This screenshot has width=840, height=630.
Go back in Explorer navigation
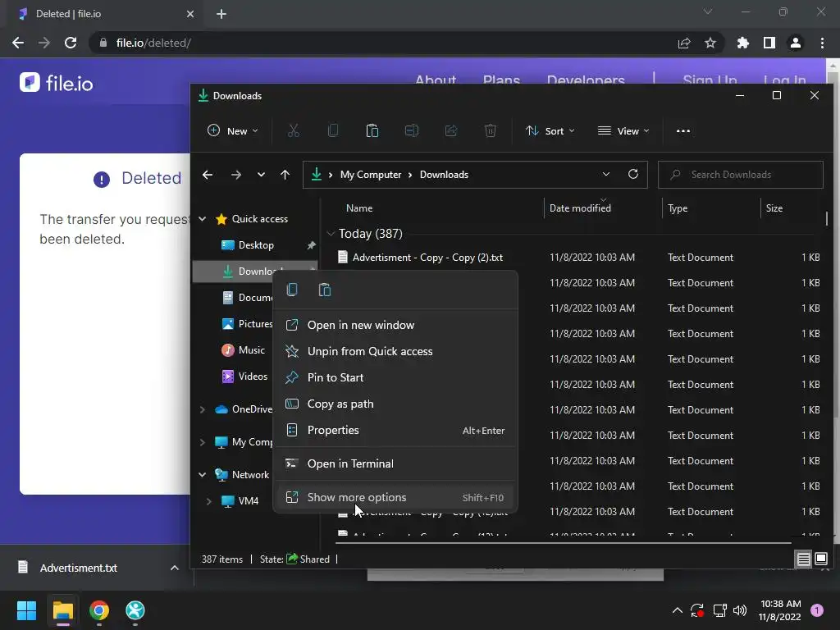point(208,175)
